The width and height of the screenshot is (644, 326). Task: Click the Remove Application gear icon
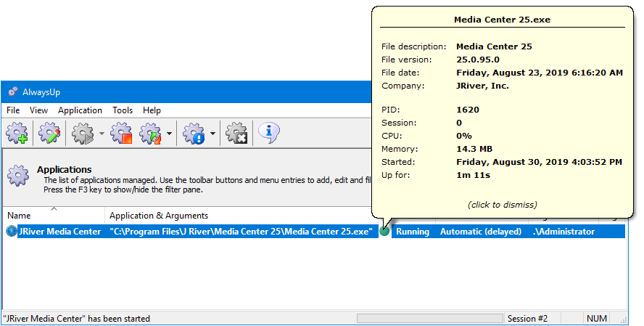pyautogui.click(x=236, y=133)
